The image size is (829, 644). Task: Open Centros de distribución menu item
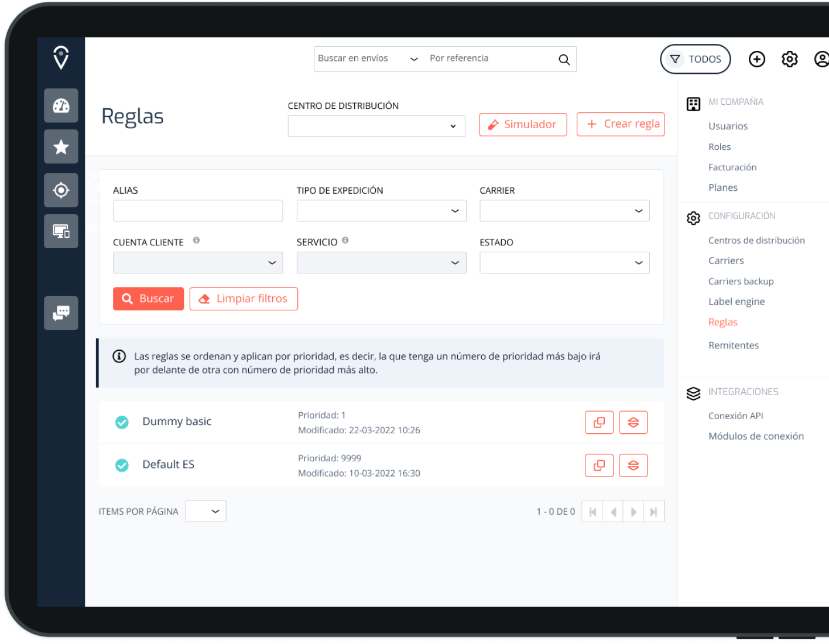[756, 241]
